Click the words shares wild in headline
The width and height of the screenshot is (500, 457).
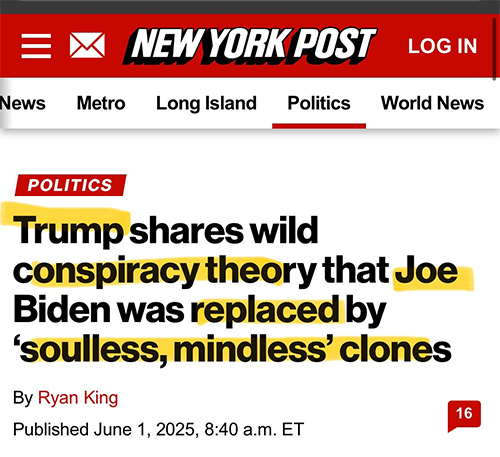pyautogui.click(x=224, y=230)
